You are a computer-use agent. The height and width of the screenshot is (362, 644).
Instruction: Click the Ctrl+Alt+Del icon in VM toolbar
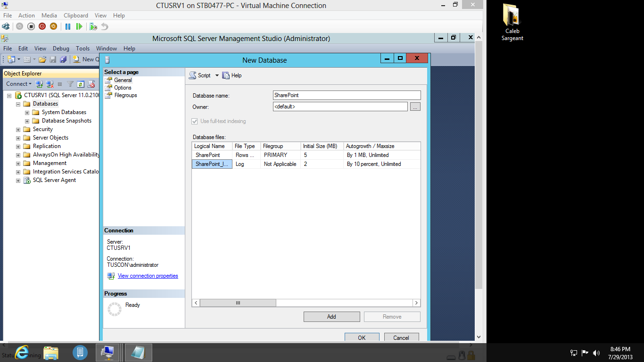6,26
